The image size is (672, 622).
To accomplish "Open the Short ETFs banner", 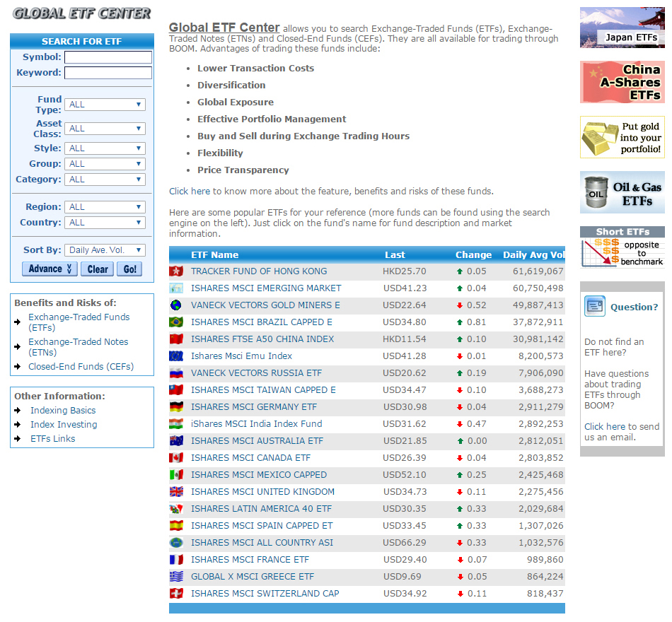I will click(622, 247).
